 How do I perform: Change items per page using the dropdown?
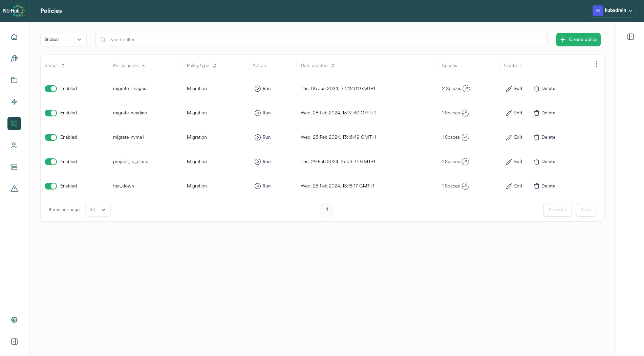[98, 209]
